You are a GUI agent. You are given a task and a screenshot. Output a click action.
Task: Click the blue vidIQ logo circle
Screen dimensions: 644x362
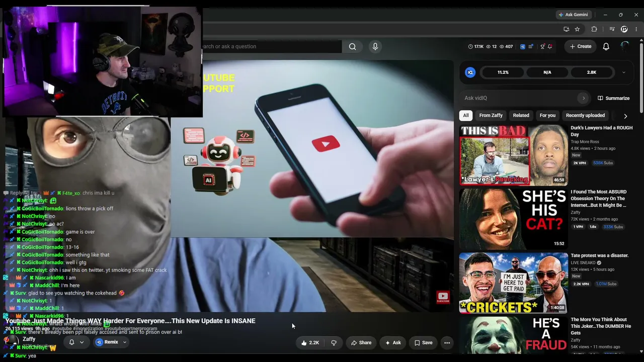tap(470, 72)
